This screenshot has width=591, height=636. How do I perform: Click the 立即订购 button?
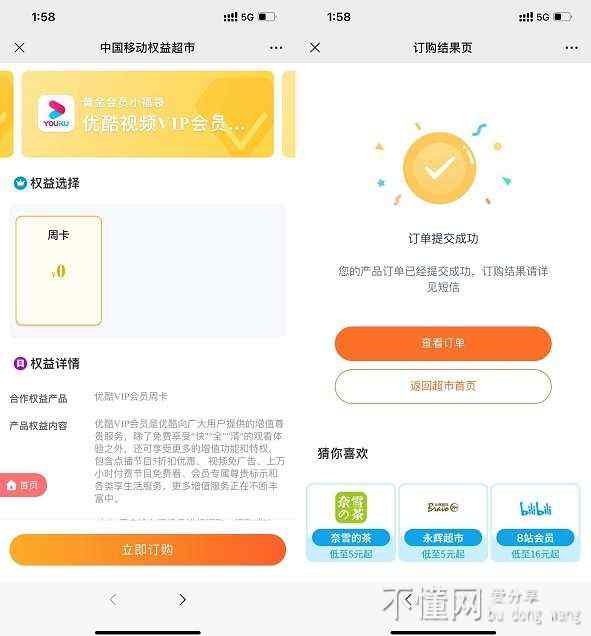pos(148,550)
